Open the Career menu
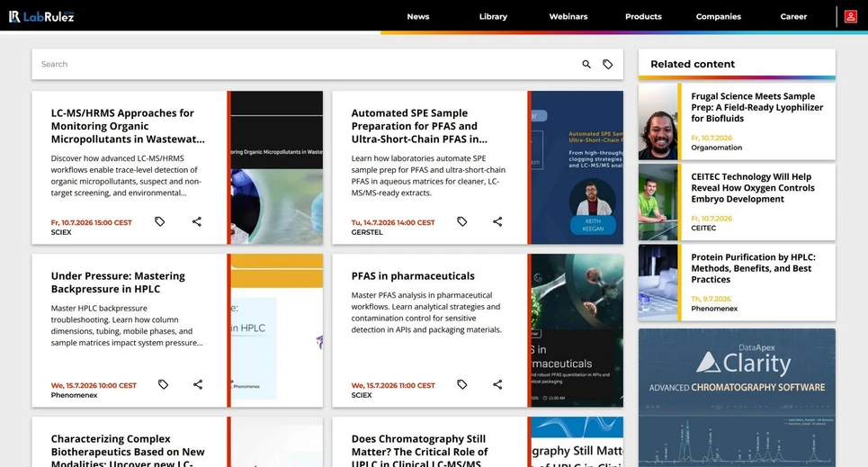This screenshot has width=868, height=467. pos(794,16)
